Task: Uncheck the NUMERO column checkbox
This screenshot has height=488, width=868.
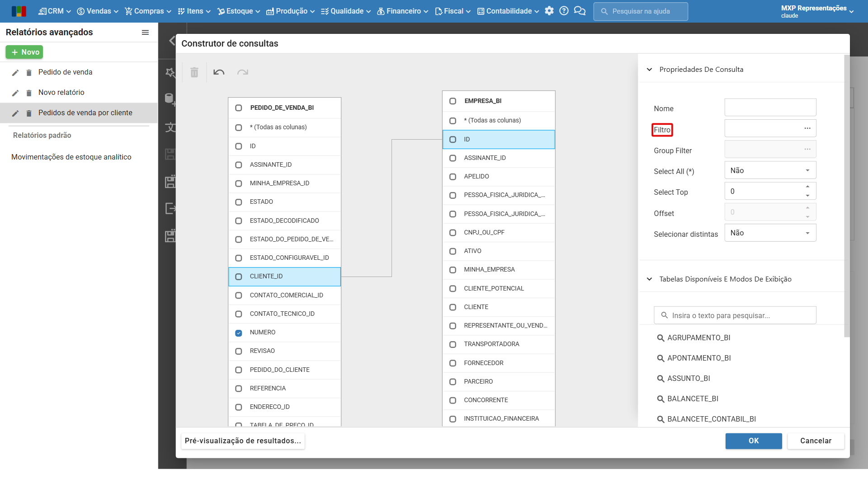Action: pos(239,333)
